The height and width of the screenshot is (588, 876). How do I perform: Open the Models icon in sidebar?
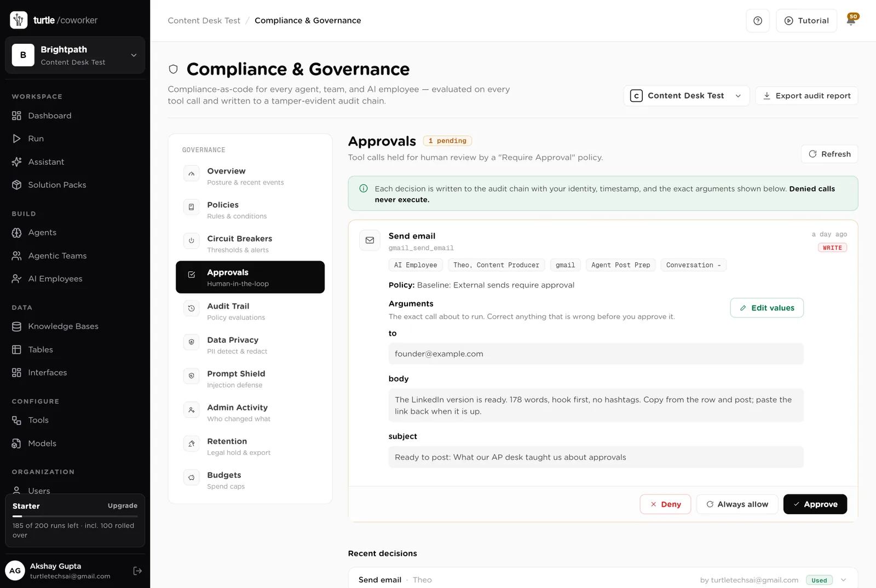point(16,443)
